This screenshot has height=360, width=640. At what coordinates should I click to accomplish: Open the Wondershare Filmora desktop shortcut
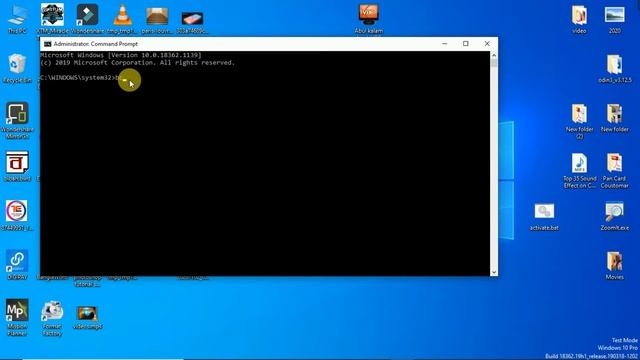87,18
